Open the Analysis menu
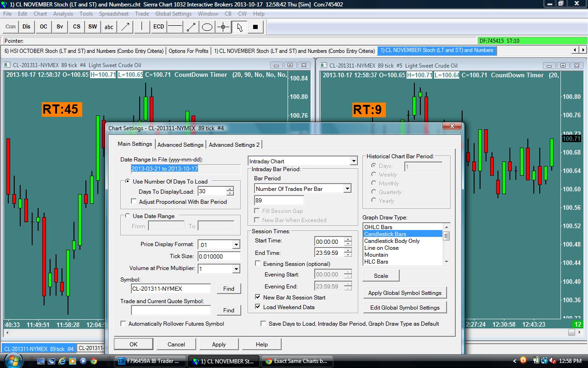 (63, 14)
